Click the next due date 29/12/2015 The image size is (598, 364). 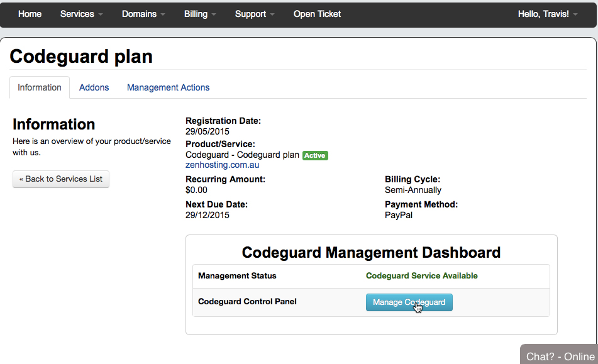[208, 216]
